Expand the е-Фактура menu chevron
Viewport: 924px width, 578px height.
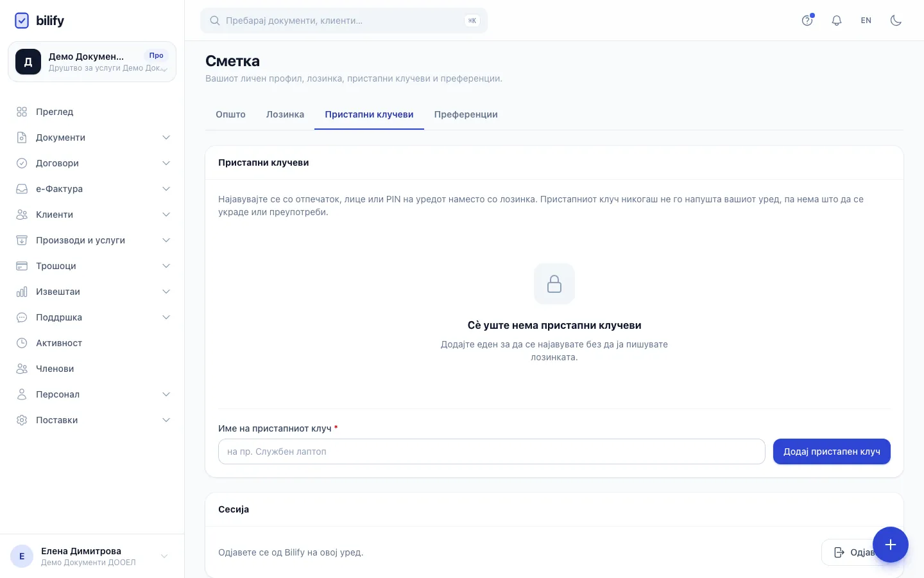coord(166,189)
